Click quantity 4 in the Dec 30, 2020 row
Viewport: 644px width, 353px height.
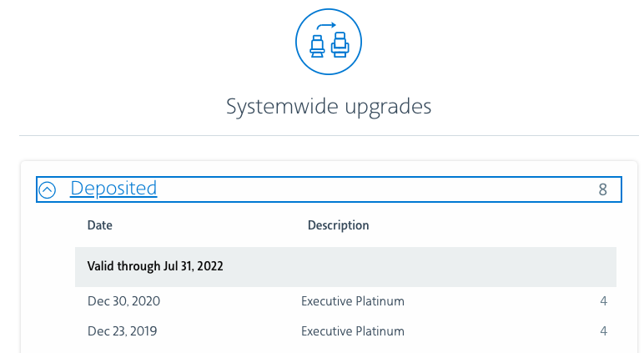tap(603, 301)
